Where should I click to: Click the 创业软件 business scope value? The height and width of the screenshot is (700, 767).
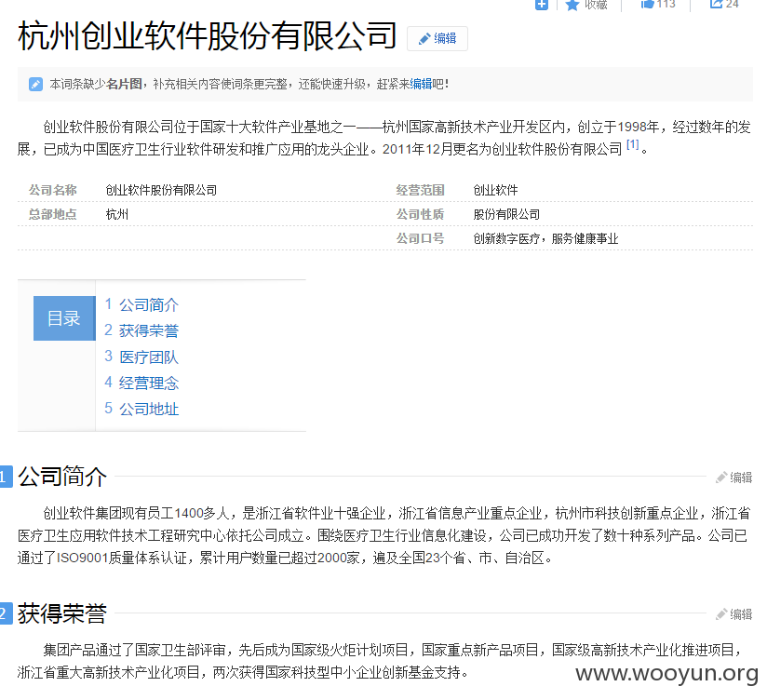tap(495, 190)
